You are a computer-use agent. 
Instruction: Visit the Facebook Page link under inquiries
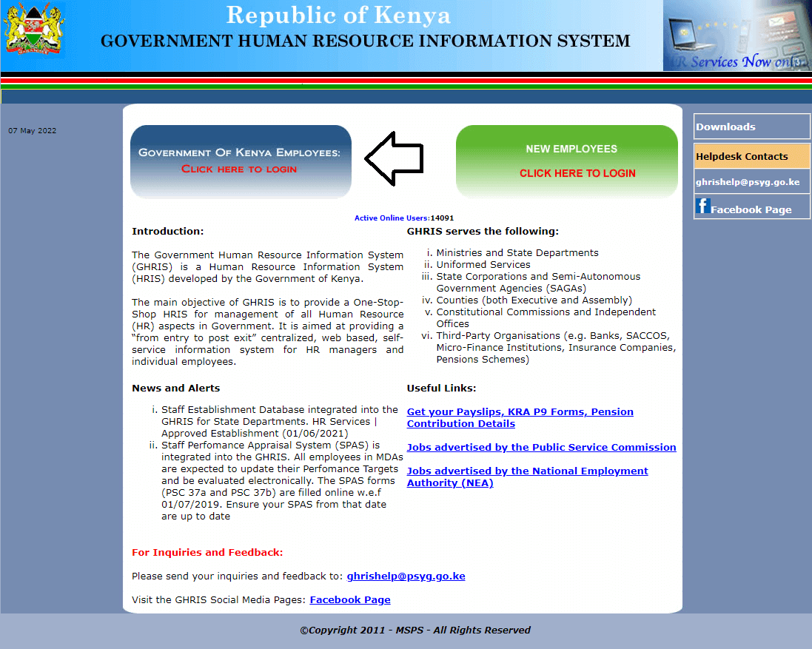click(x=350, y=600)
